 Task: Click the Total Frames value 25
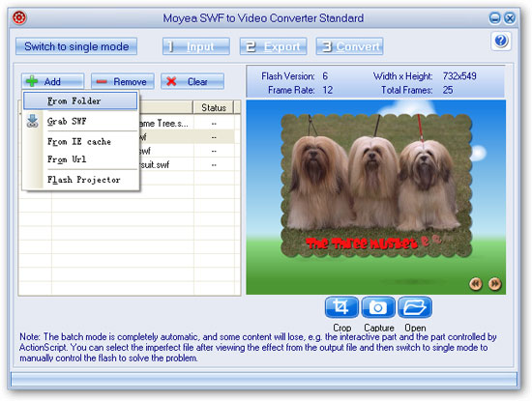point(448,90)
